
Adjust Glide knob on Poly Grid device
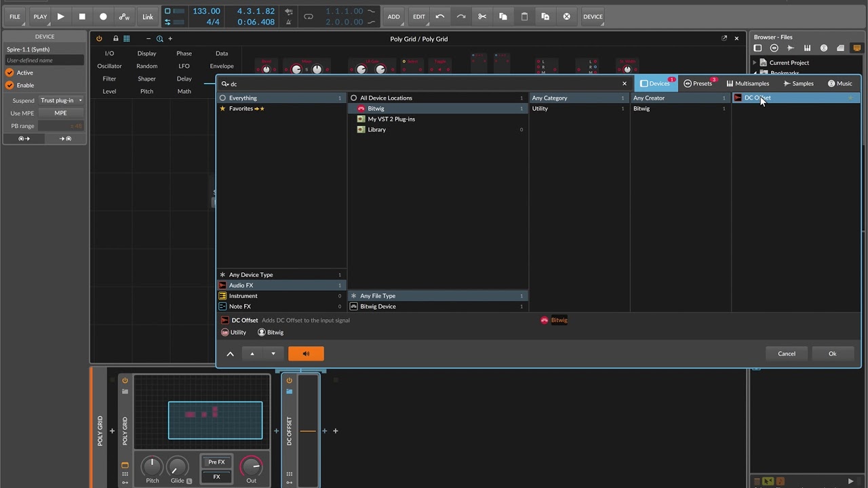coord(177,466)
